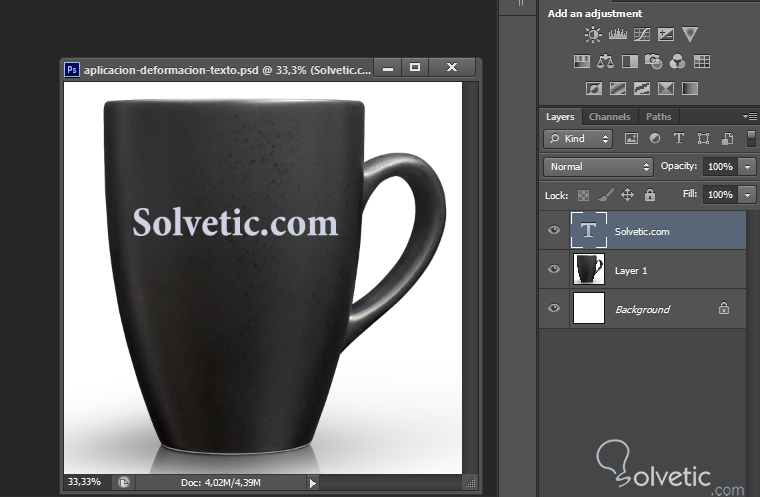Add a Black & White adjustment
The image size is (760, 497).
point(630,62)
